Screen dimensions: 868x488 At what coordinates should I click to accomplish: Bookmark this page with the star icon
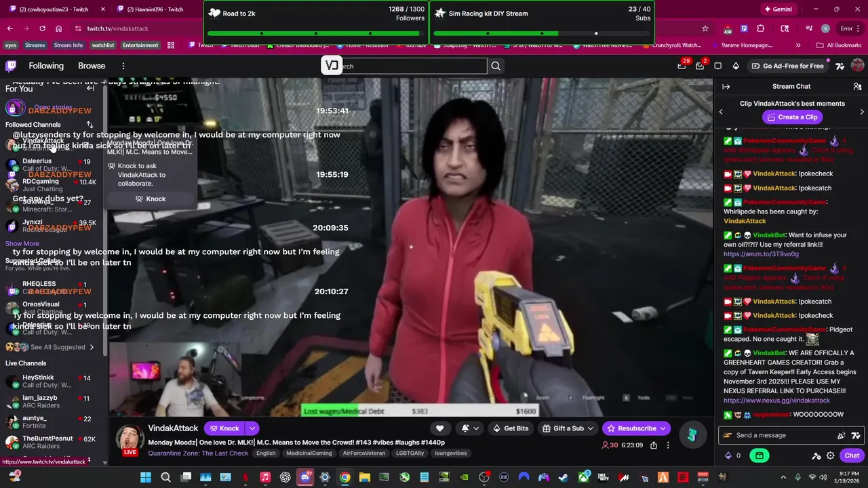coord(705,28)
